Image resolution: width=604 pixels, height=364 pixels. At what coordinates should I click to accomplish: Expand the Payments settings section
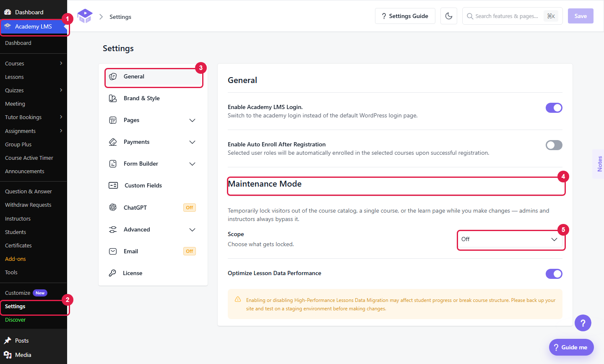[193, 142]
